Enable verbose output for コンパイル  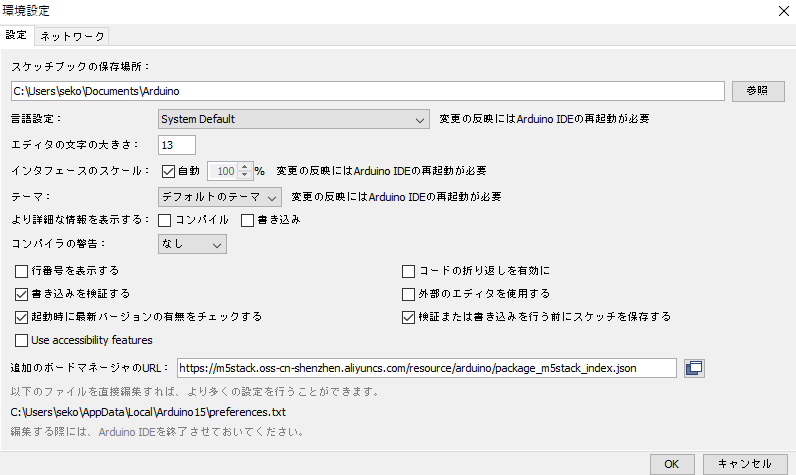click(166, 219)
